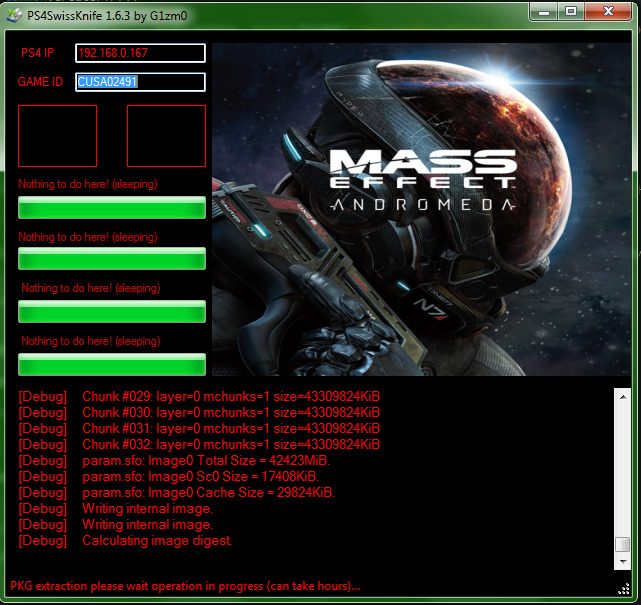Click the Mass Effect Andromeda cover image
This screenshot has width=641, height=605.
421,210
